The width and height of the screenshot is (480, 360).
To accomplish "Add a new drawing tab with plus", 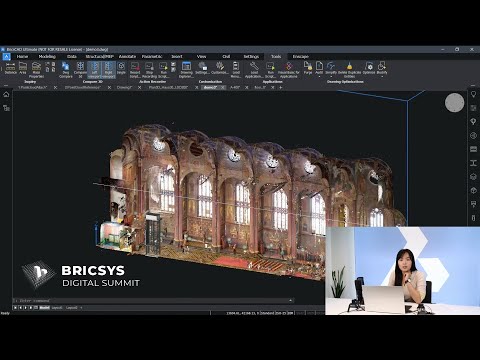I will (281, 87).
